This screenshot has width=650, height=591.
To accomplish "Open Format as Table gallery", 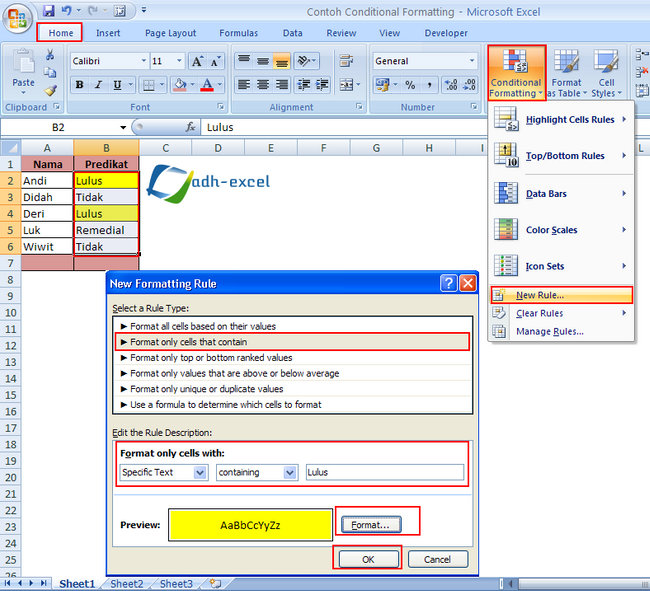I will click(567, 73).
